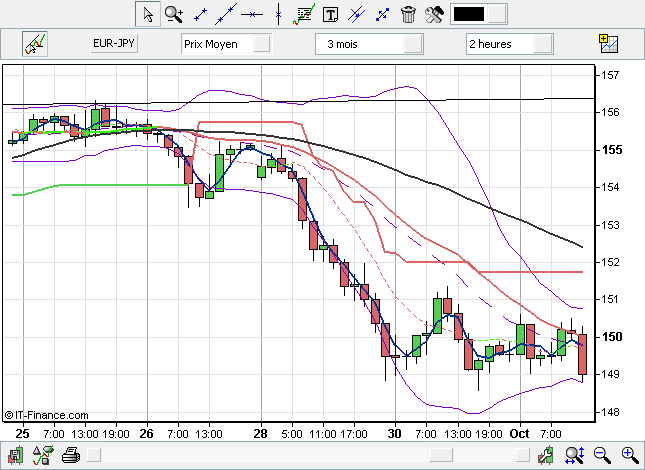Click the trash can delete icon
Viewport: 645px width, 470px height.
click(x=408, y=14)
